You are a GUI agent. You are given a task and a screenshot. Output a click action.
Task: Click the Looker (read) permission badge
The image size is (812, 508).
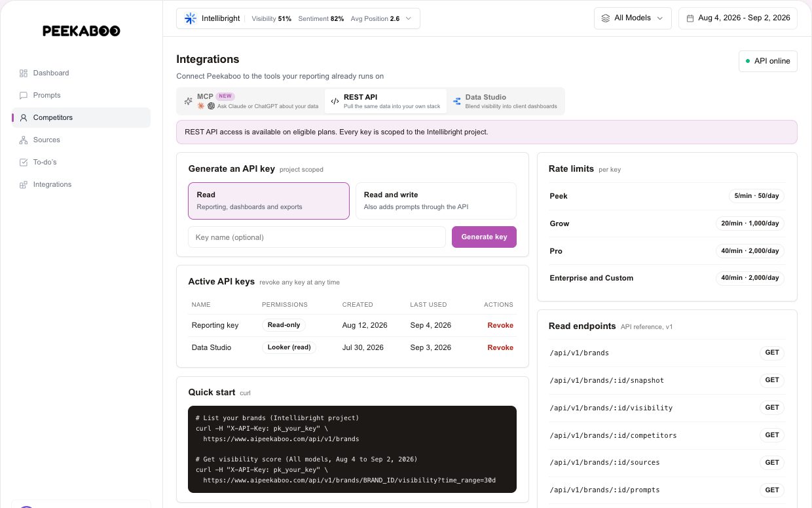point(289,347)
